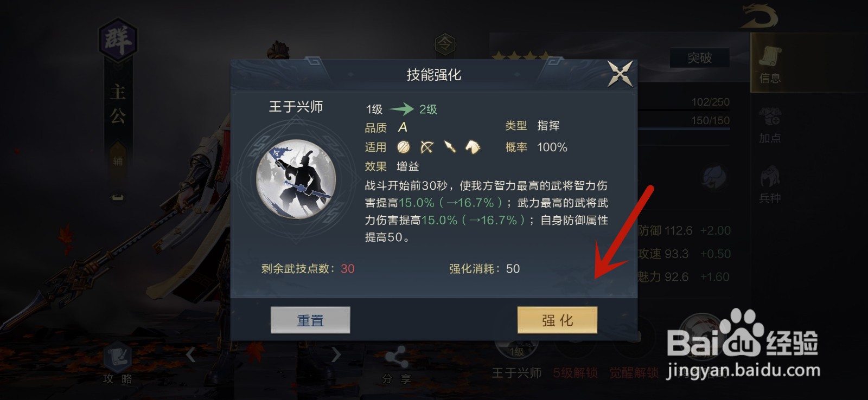Select the shield troop type icon
The height and width of the screenshot is (400, 868).
[x=404, y=147]
